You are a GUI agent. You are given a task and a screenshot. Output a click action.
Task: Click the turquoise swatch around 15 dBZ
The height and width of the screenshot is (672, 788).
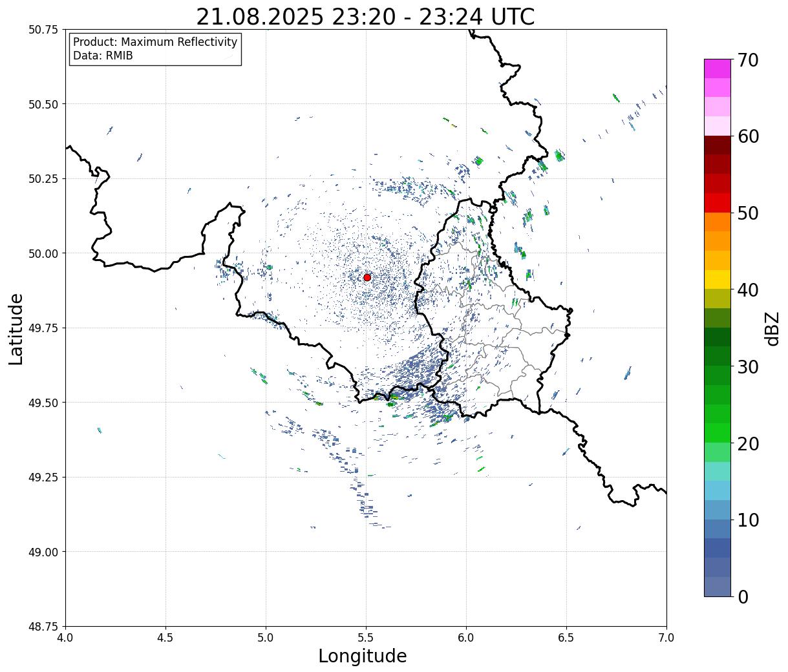pyautogui.click(x=718, y=471)
